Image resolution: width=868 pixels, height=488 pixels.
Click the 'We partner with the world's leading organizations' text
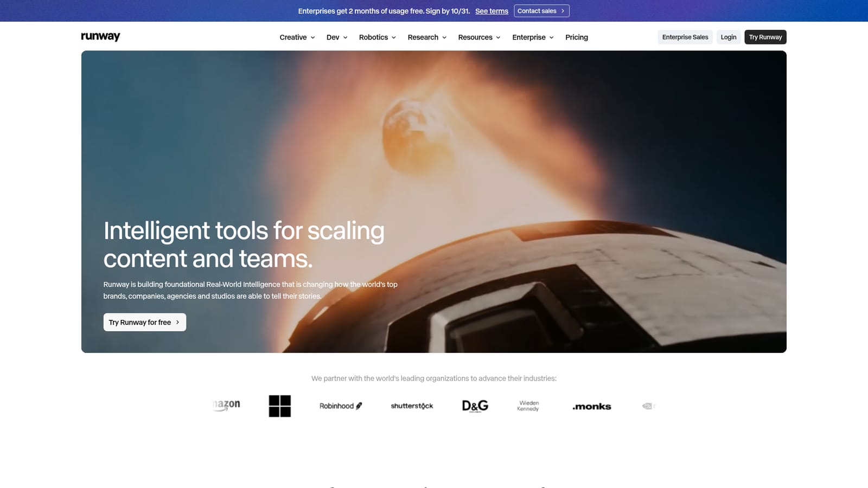(434, 378)
